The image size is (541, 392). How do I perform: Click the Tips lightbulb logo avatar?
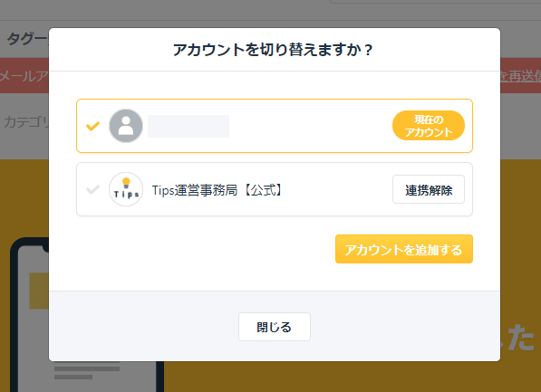click(x=126, y=189)
